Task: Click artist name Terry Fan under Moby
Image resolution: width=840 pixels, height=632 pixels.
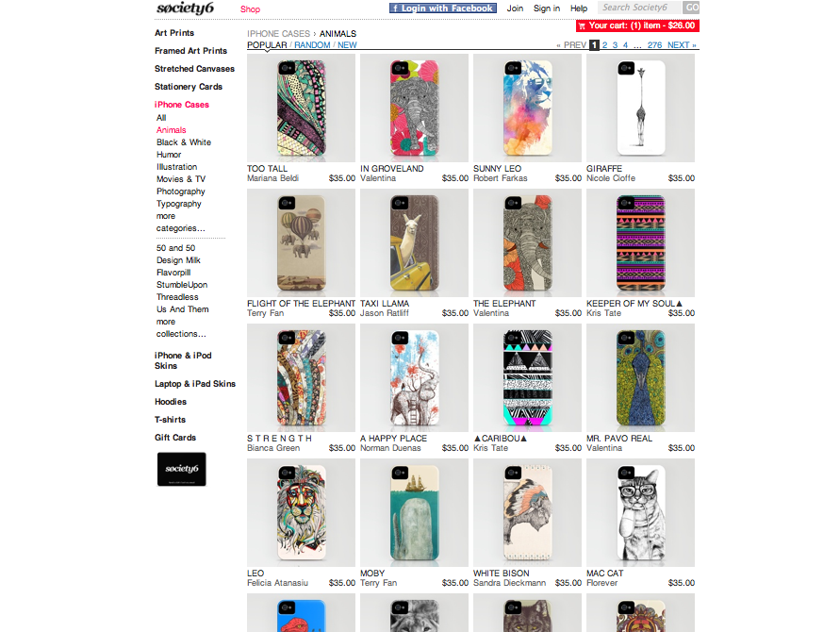Action: (378, 583)
